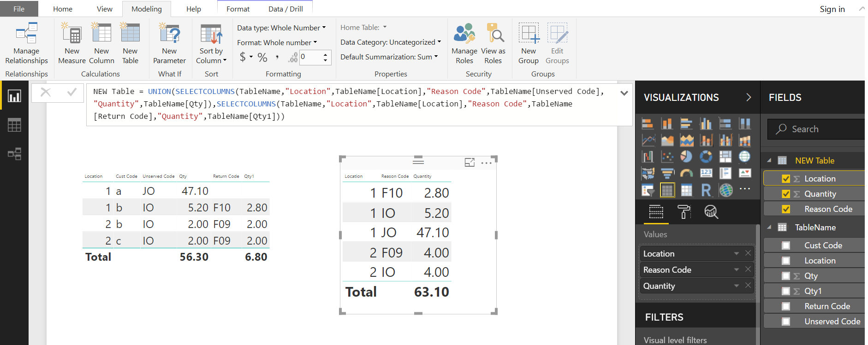Collapse the NEW Table field list
The height and width of the screenshot is (345, 868).
pyautogui.click(x=769, y=160)
